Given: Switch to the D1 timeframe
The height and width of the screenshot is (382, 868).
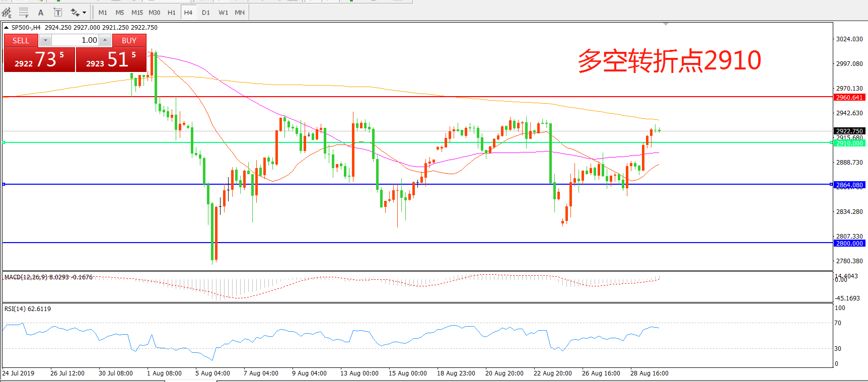Looking at the screenshot, I should [x=205, y=13].
